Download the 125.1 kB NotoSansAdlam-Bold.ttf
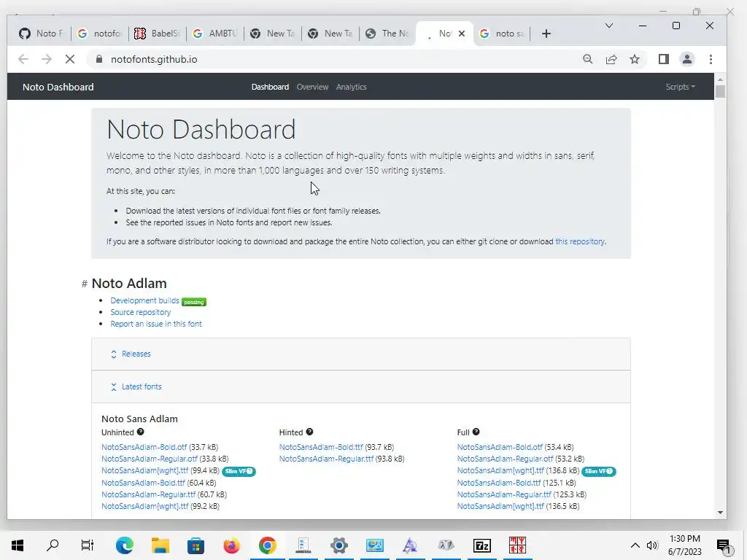This screenshot has height=560, width=747. tap(499, 483)
